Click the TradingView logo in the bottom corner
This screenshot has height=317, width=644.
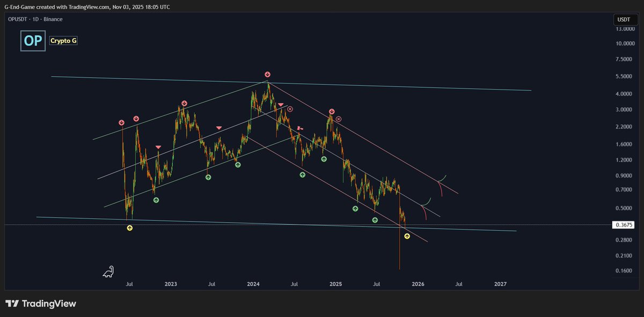pyautogui.click(x=41, y=303)
